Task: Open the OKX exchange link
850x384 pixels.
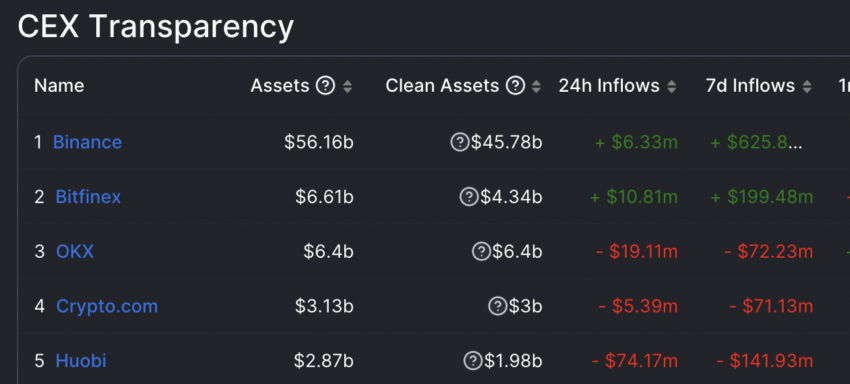Action: tap(75, 252)
